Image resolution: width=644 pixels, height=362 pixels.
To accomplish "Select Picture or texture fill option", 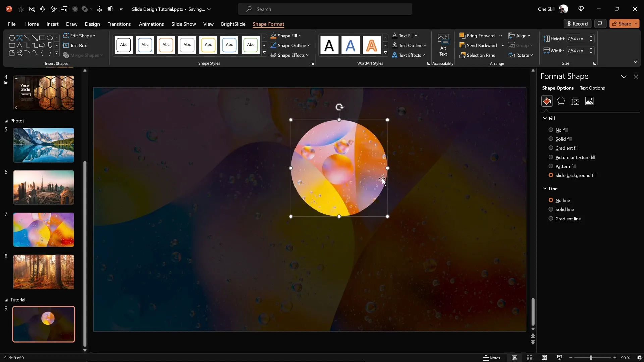I will (x=572, y=157).
